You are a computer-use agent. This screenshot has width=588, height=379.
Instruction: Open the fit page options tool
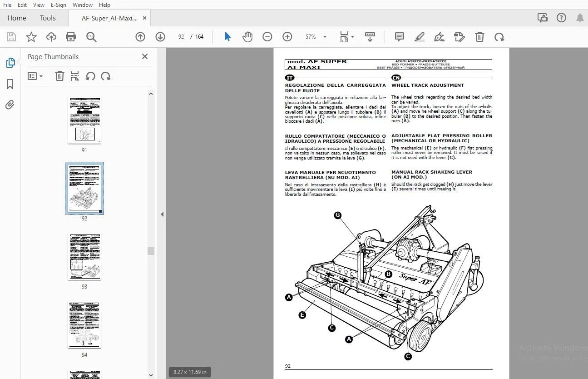[x=347, y=37]
